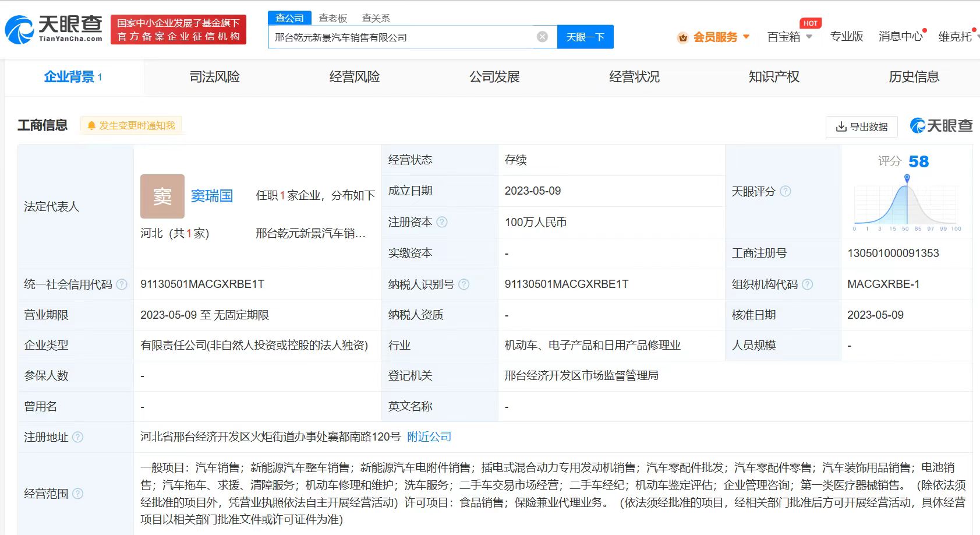Click the 国家中小企业发展子基金旗下 banner
The height and width of the screenshot is (535, 980).
178,30
